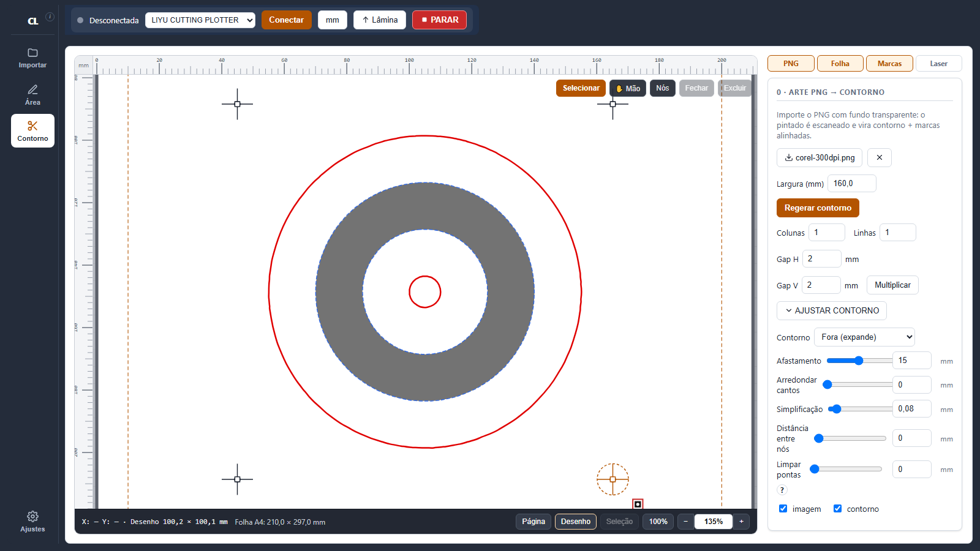Toggle the contorno checkbox
The height and width of the screenshot is (551, 980).
(x=837, y=508)
